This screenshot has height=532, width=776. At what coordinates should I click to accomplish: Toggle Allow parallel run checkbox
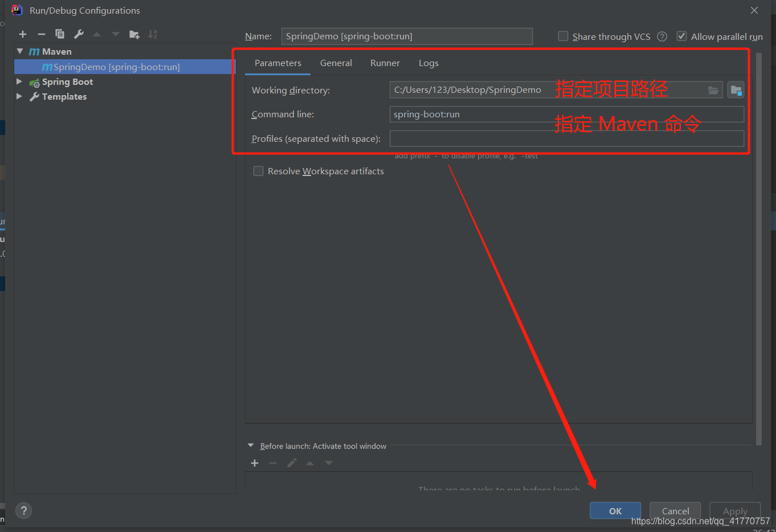pos(681,36)
